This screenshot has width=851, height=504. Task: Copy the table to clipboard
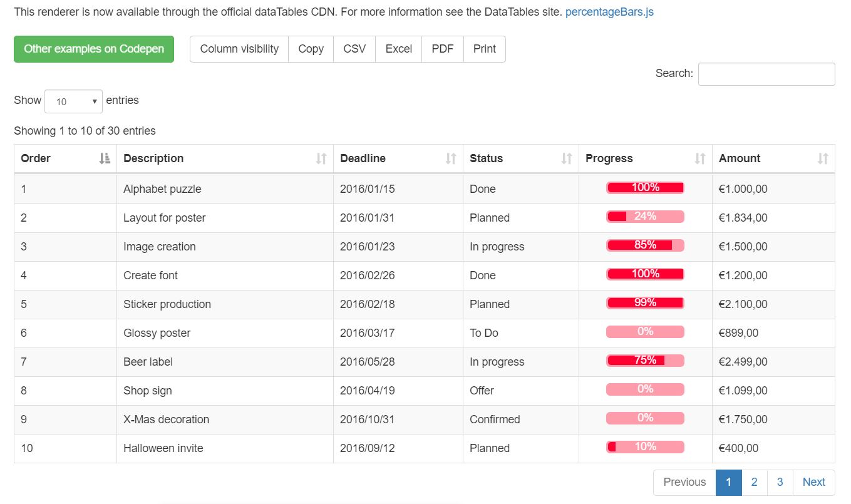[x=311, y=49]
